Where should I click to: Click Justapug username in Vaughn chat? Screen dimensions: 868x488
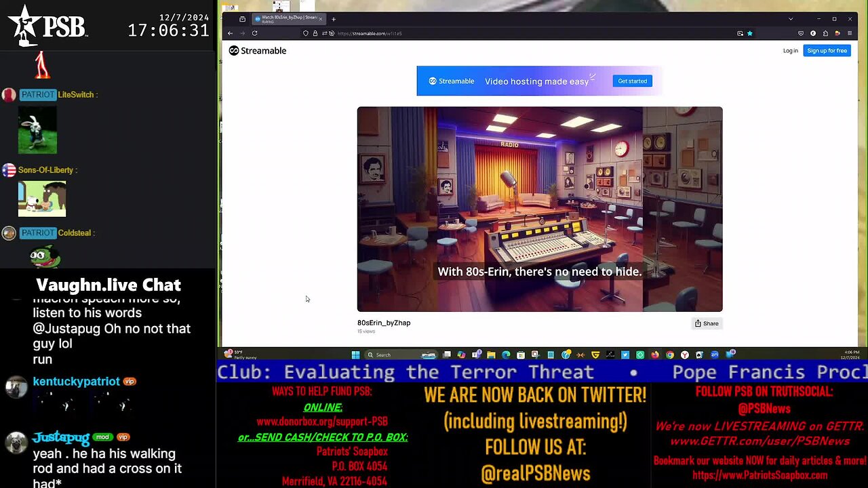pyautogui.click(x=61, y=437)
